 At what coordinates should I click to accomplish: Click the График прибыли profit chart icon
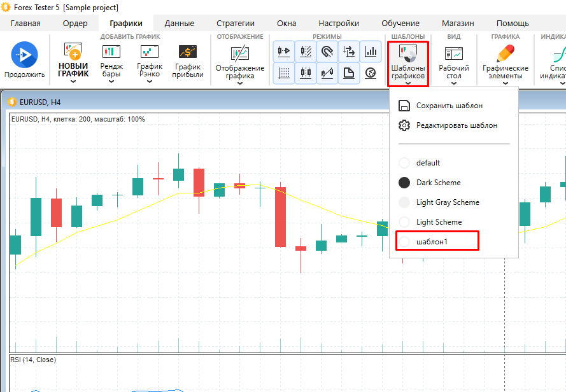187,52
